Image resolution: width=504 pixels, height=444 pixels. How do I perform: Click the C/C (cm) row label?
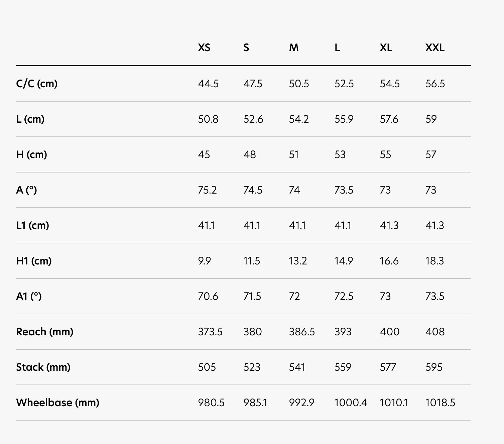(x=37, y=84)
